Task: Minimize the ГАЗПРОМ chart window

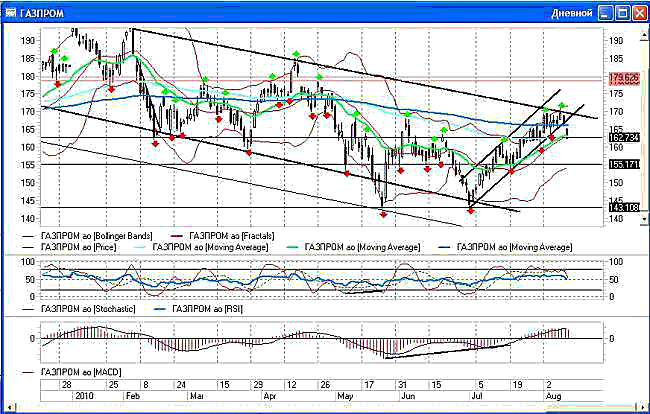Action: (x=606, y=13)
